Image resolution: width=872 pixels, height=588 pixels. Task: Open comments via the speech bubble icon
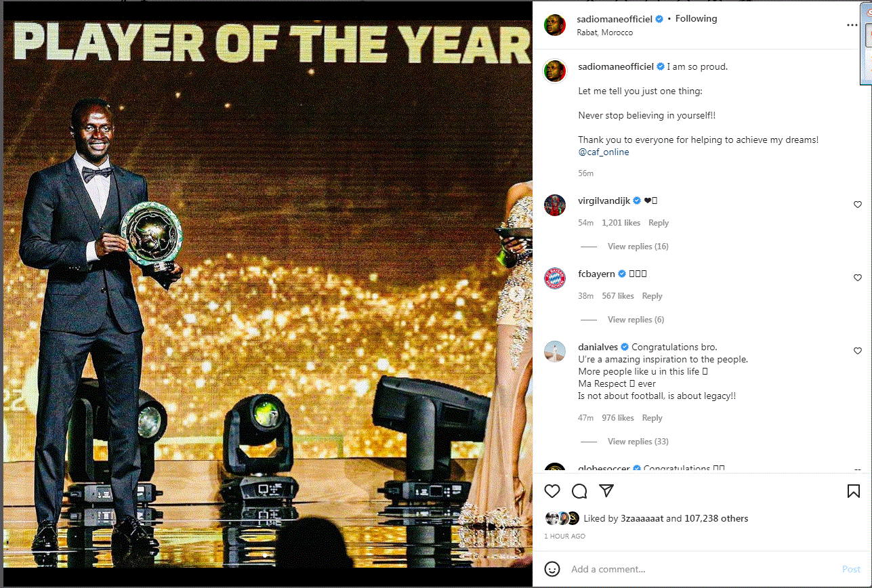click(579, 491)
